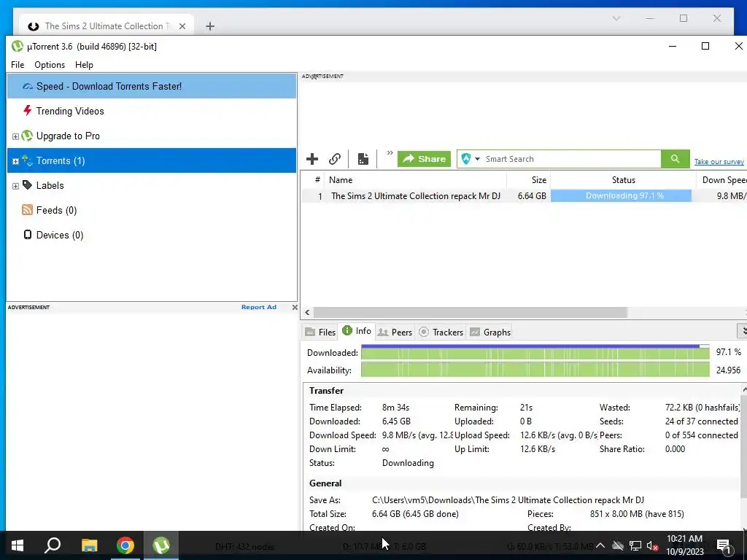747x560 pixels.
Task: Select Feeds (0) in sidebar
Action: (x=152, y=210)
